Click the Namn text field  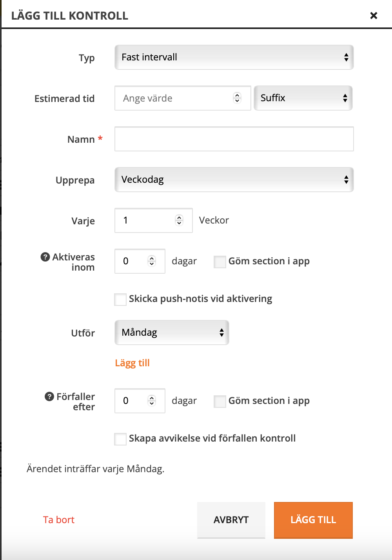tap(234, 139)
